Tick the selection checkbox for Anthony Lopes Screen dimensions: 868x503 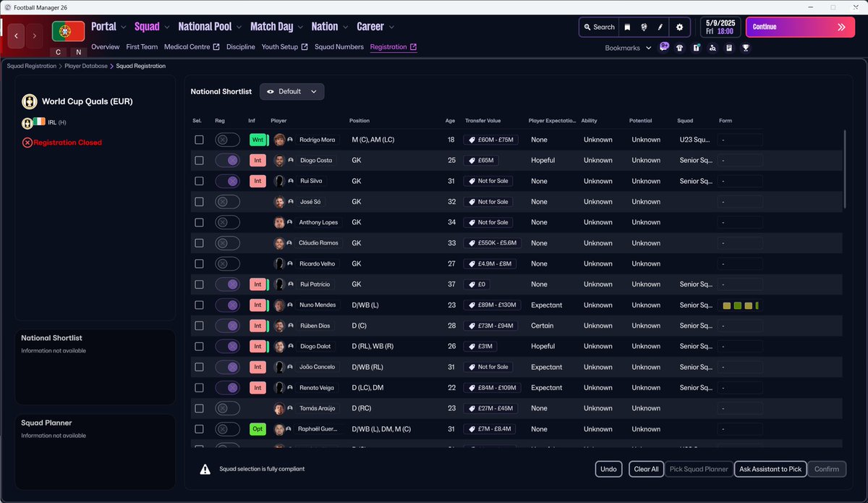click(199, 222)
